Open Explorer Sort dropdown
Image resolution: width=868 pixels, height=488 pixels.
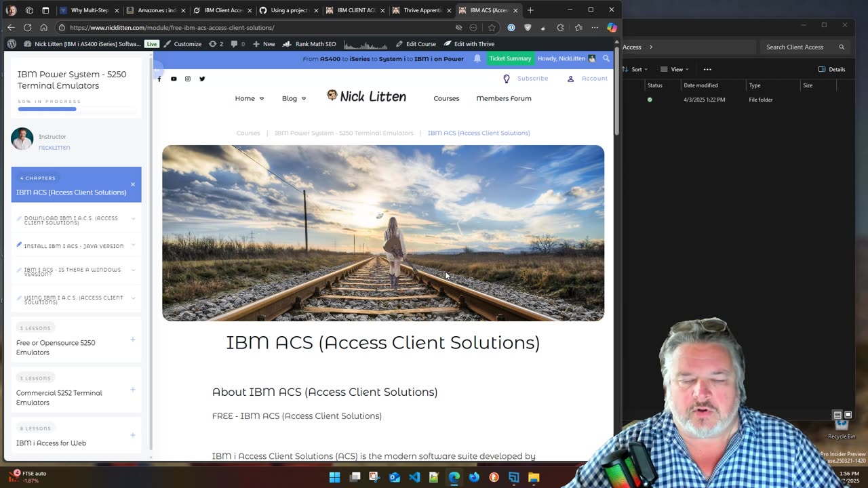(636, 69)
